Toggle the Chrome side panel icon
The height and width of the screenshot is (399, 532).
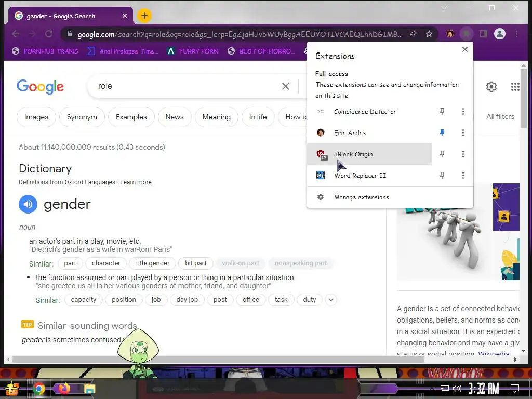click(483, 34)
